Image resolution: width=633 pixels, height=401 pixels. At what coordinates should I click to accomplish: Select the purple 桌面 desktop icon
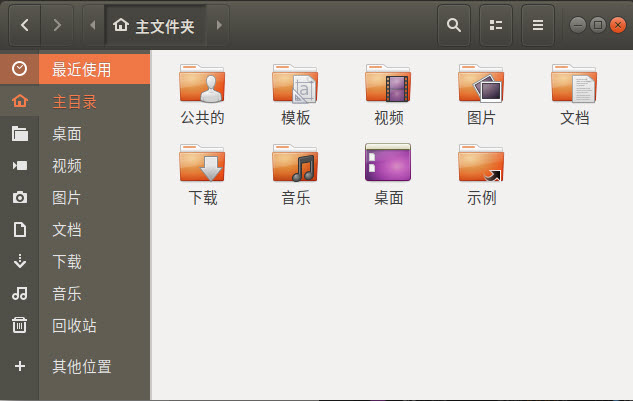coord(388,162)
